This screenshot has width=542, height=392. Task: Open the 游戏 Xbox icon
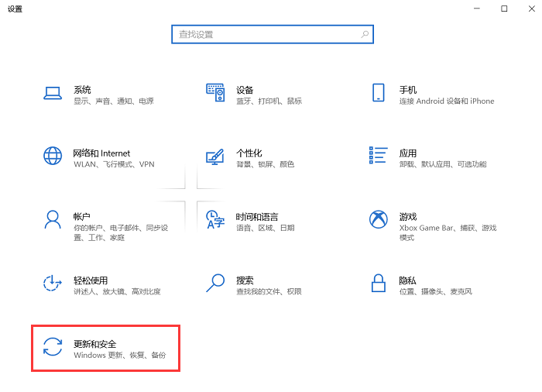378,219
